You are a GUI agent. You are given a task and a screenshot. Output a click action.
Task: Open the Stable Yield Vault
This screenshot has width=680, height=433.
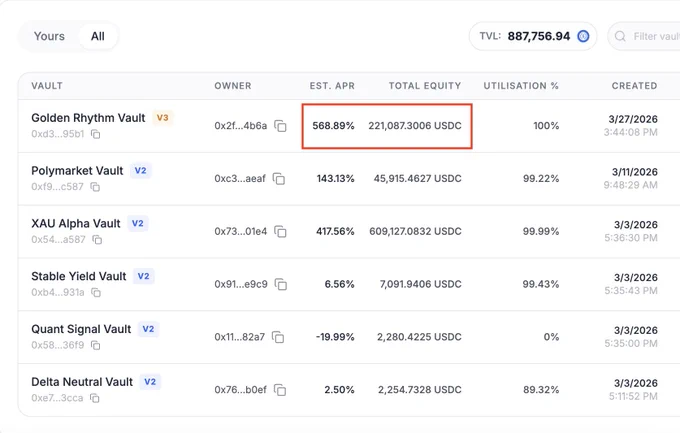click(78, 276)
